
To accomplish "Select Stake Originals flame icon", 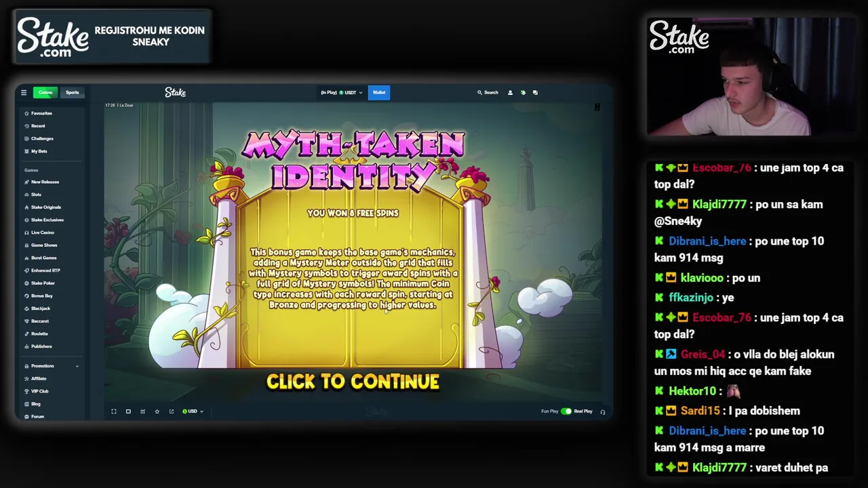I will pyautogui.click(x=26, y=207).
